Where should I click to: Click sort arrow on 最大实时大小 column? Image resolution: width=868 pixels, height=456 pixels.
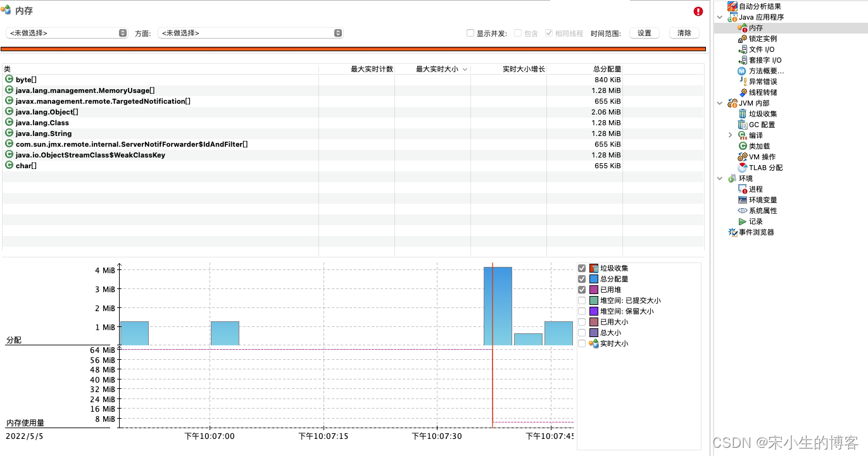point(465,69)
